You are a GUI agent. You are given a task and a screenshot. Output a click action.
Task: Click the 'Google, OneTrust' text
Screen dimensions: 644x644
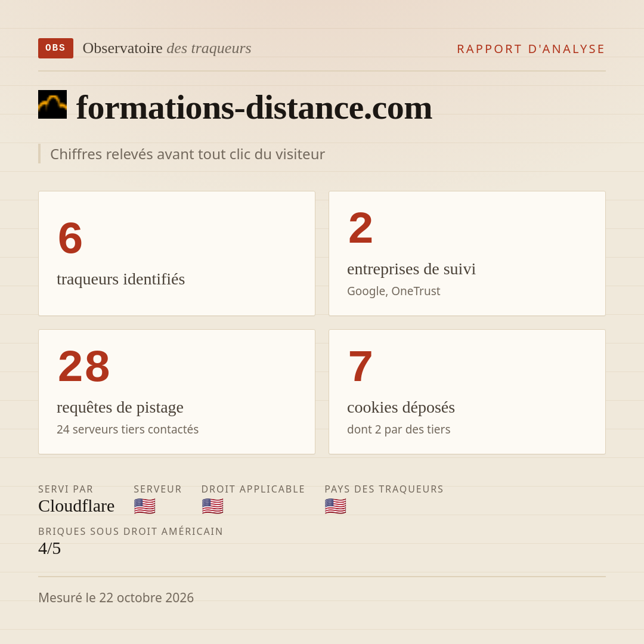(394, 291)
